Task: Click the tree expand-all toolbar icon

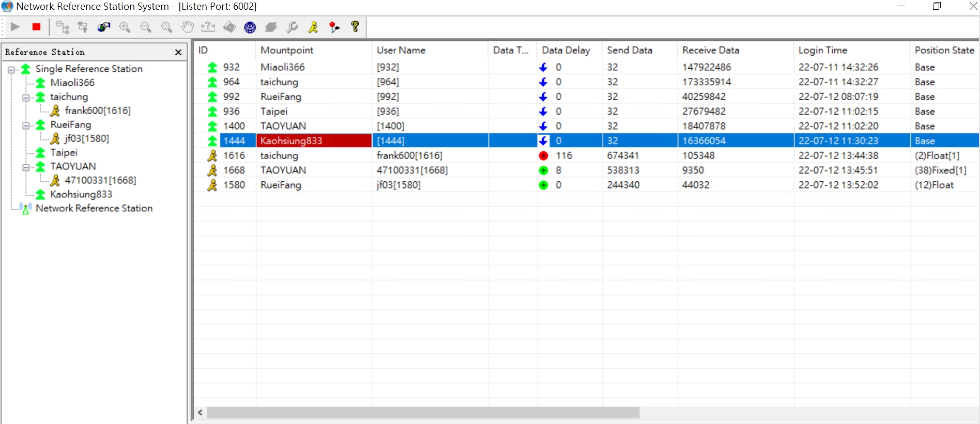Action: pos(63,27)
